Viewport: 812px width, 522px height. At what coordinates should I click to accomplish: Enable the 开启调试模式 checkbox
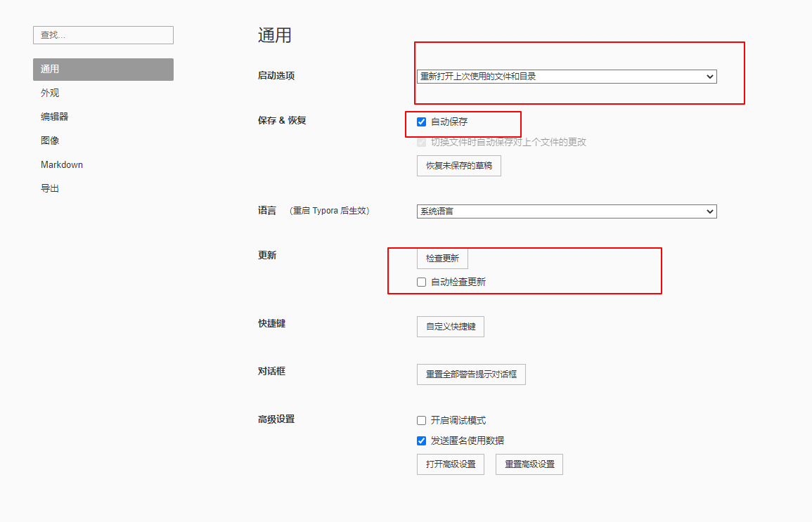pos(421,419)
